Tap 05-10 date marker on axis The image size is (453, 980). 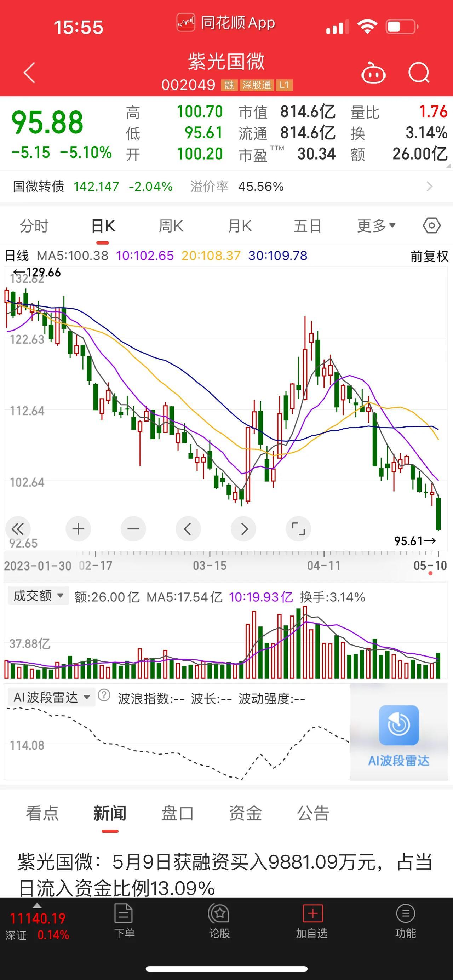430,565
